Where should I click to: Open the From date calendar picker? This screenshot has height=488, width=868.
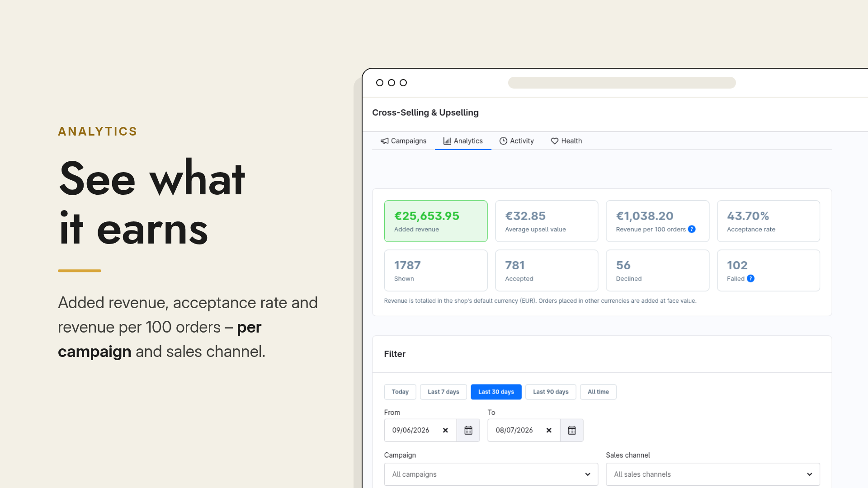(468, 430)
